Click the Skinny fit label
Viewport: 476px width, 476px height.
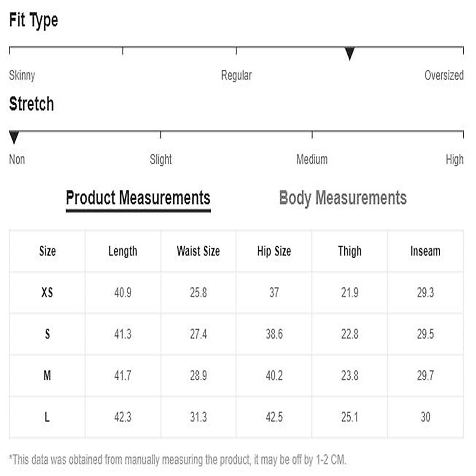coord(22,75)
